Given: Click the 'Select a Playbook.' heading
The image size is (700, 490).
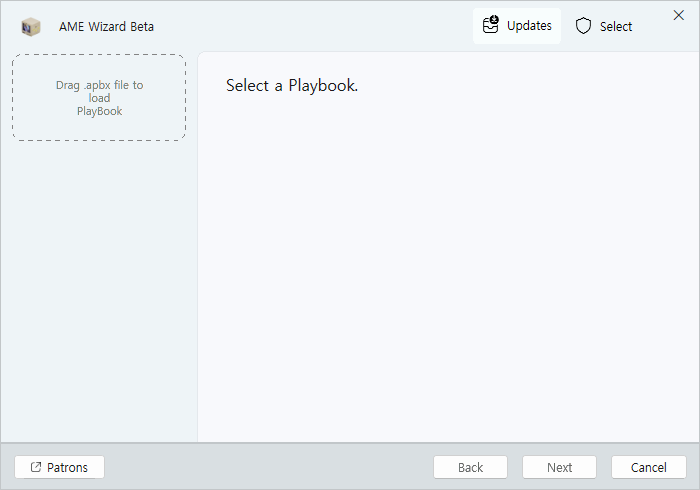Looking at the screenshot, I should (292, 85).
